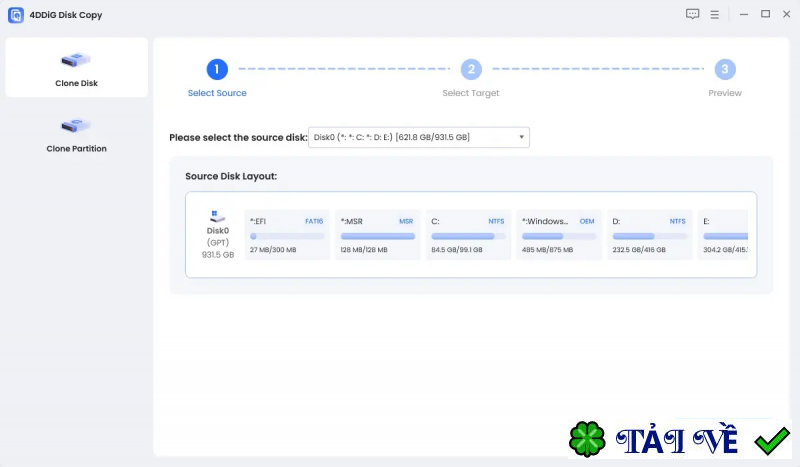Click the 931.5 GB disk size label
Viewport: 800px width, 467px height.
(x=217, y=255)
